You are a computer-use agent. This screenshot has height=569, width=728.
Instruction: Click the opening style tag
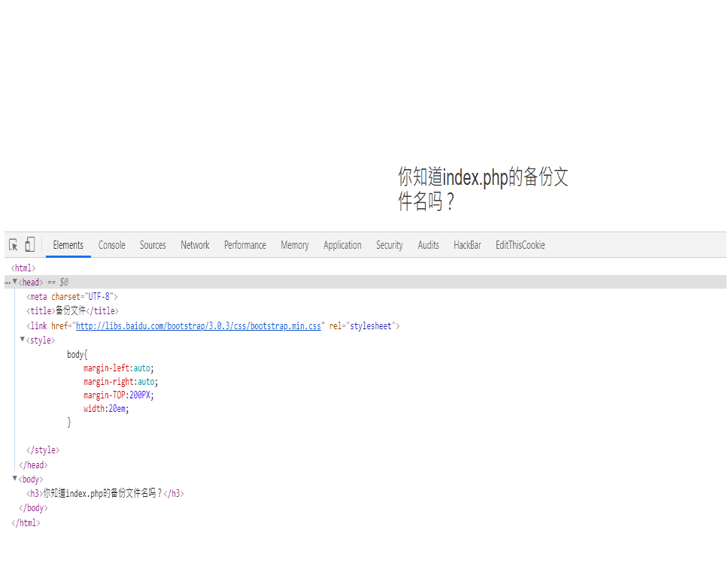click(x=41, y=340)
